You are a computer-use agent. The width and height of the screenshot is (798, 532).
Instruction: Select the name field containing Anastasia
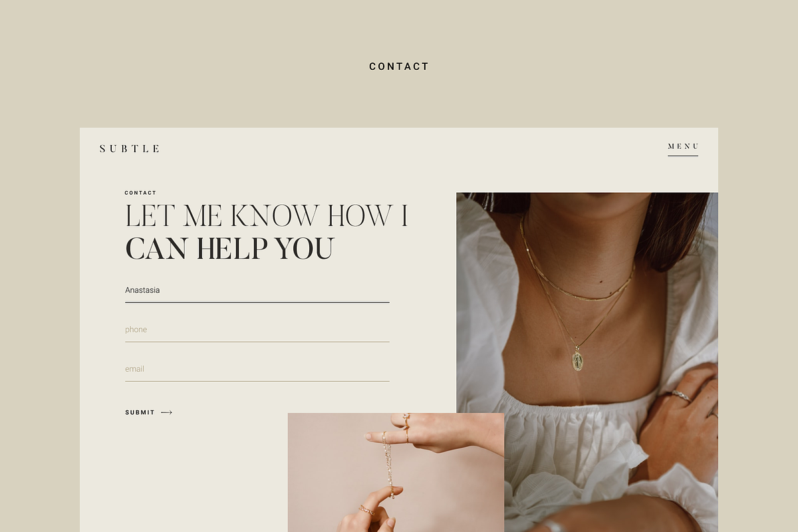pyautogui.click(x=257, y=291)
